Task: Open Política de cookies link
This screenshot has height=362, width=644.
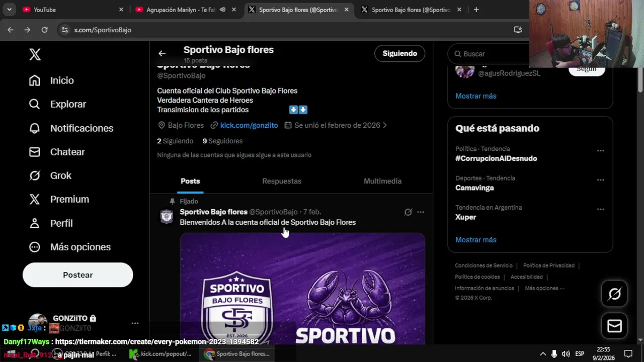Action: point(477,277)
